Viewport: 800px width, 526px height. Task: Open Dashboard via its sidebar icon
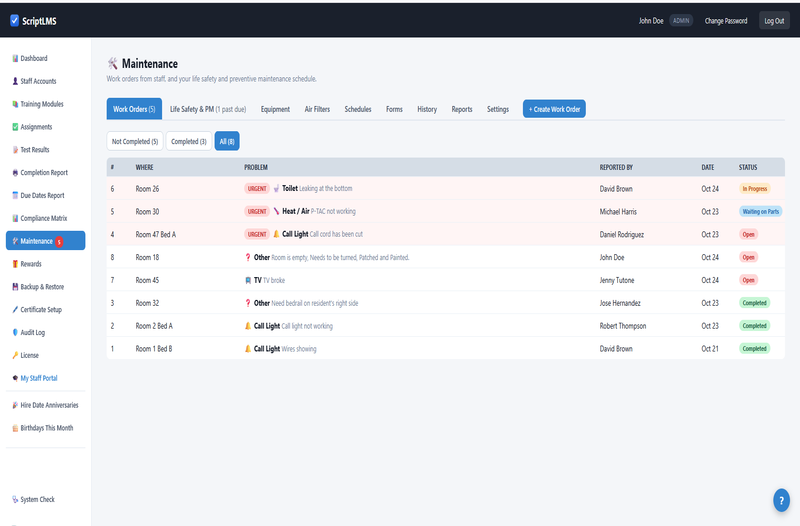[x=15, y=58]
